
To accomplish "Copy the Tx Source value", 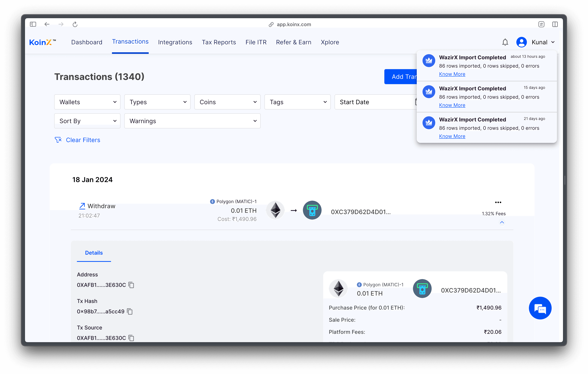I will pyautogui.click(x=131, y=338).
